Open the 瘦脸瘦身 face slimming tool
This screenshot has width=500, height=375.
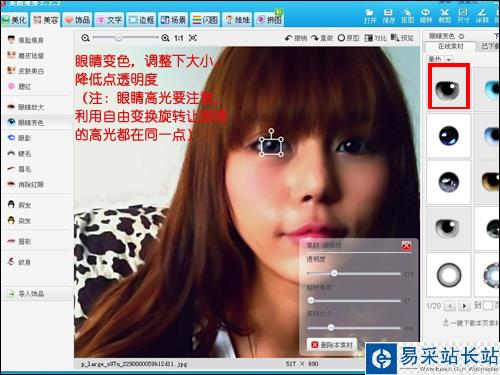click(x=26, y=40)
